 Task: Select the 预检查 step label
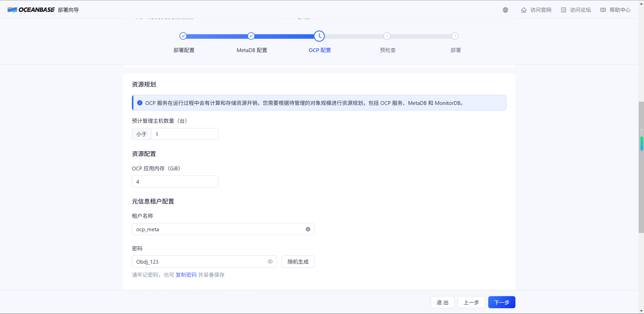point(388,50)
